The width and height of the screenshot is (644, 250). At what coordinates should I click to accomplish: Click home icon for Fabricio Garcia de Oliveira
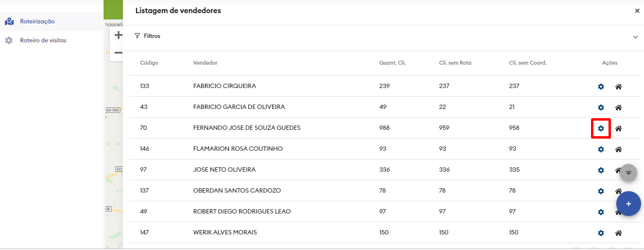pyautogui.click(x=618, y=107)
